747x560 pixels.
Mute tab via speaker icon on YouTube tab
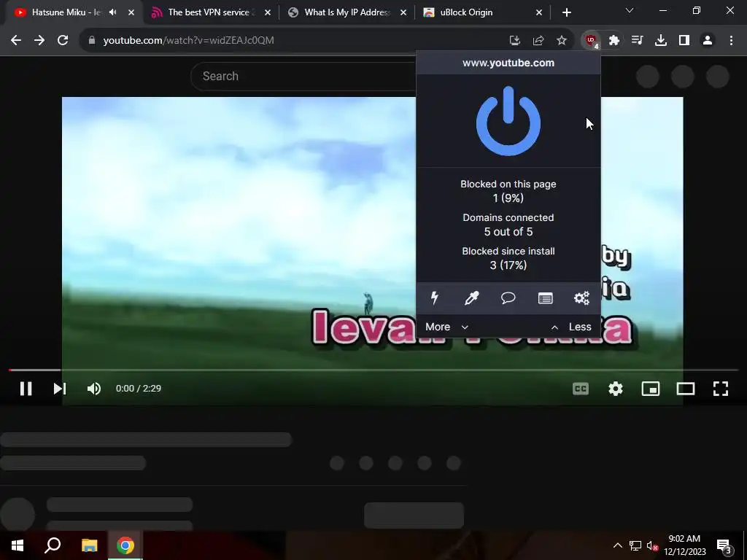(x=113, y=12)
